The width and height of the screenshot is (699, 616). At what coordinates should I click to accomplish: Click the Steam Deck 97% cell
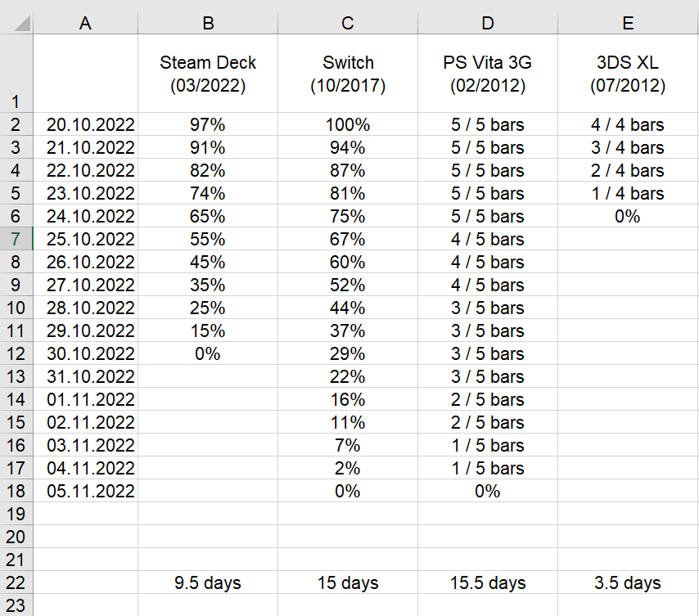pyautogui.click(x=208, y=124)
